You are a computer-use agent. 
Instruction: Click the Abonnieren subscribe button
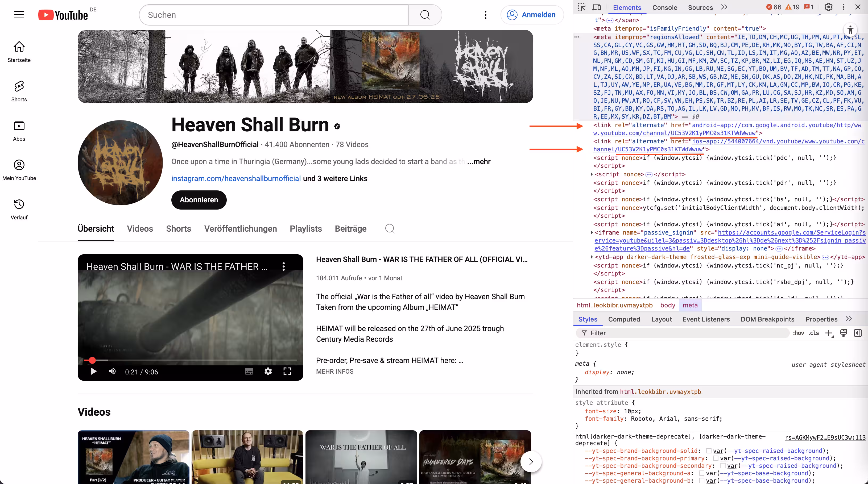(x=199, y=200)
